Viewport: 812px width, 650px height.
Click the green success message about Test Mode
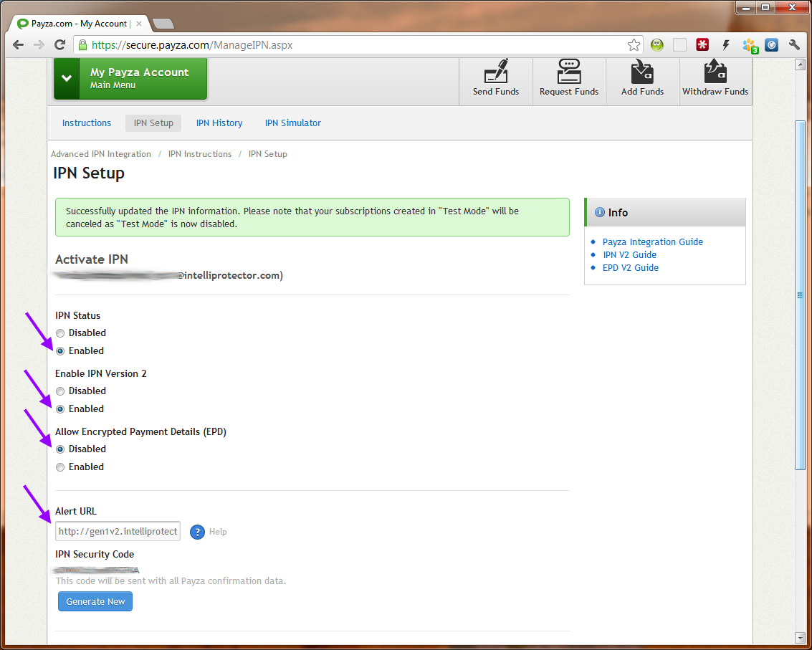(312, 217)
